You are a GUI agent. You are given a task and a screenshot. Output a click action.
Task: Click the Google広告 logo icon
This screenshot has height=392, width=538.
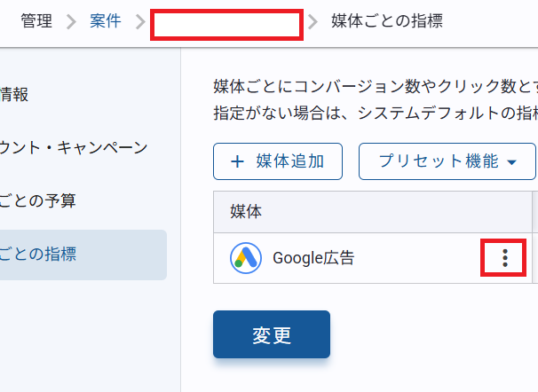point(245,258)
